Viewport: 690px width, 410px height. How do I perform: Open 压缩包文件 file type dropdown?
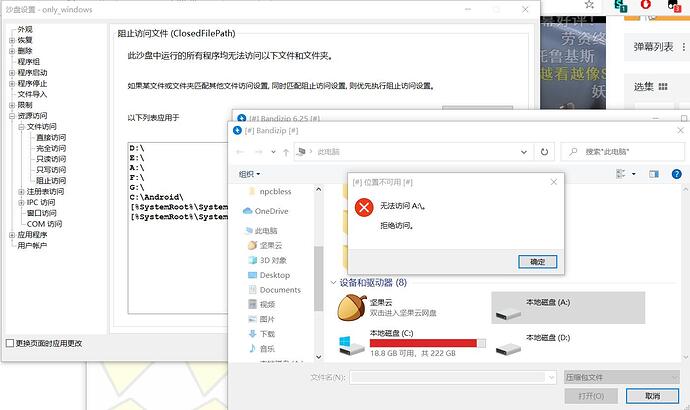622,377
